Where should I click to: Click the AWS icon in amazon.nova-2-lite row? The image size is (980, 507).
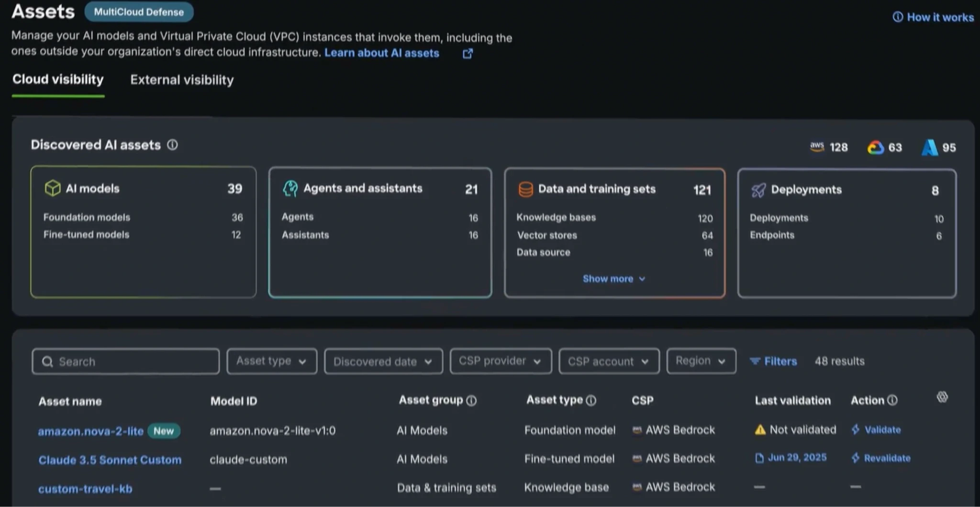tap(637, 430)
